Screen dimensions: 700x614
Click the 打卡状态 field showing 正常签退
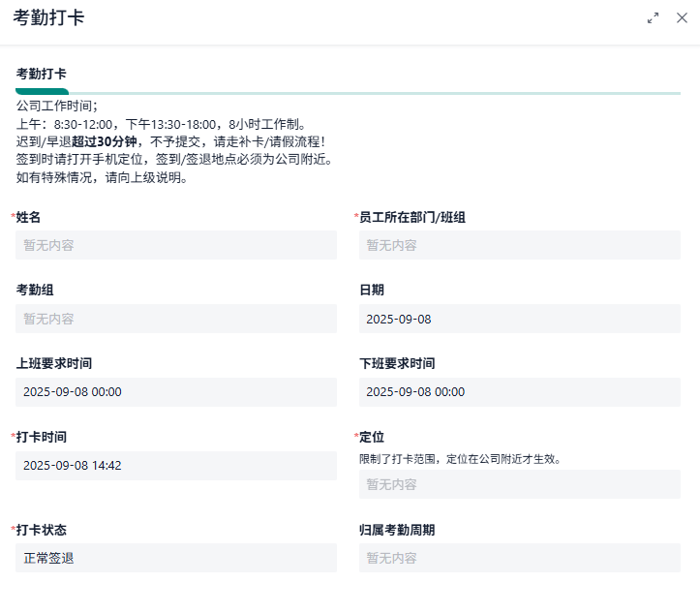tap(176, 558)
